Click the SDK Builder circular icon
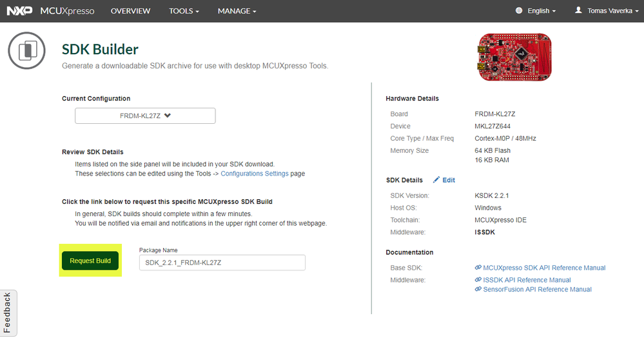This screenshot has width=644, height=338. point(26,50)
